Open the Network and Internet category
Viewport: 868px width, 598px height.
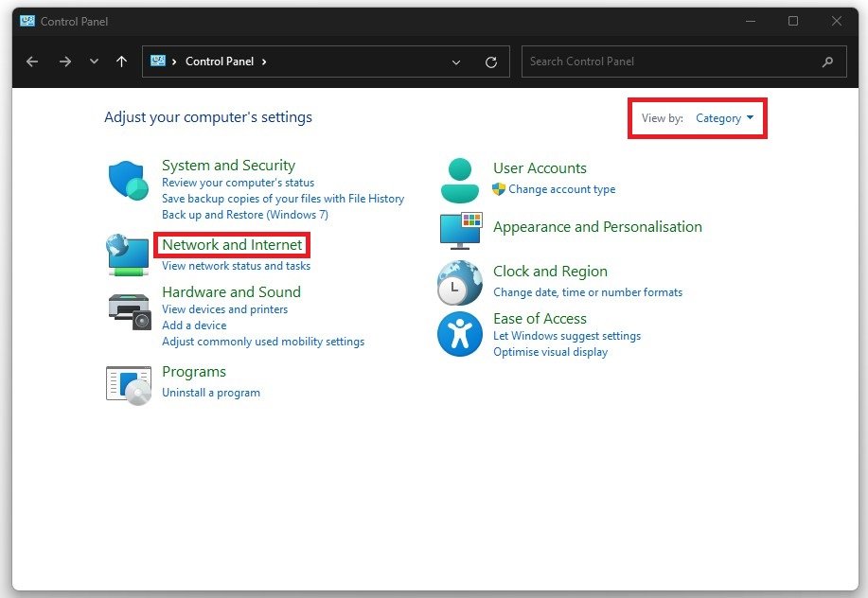point(232,245)
